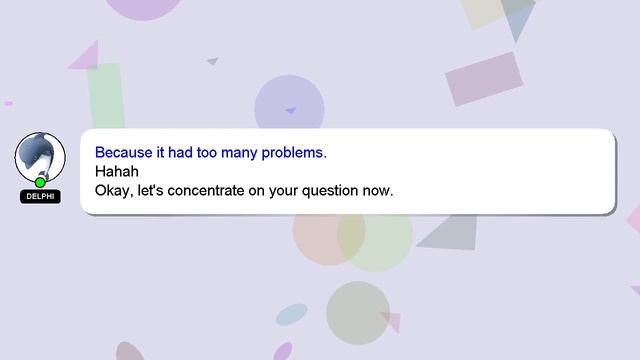640x360 pixels.
Task: Click the blue-purple circle above the chat bubble
Action: [289, 102]
